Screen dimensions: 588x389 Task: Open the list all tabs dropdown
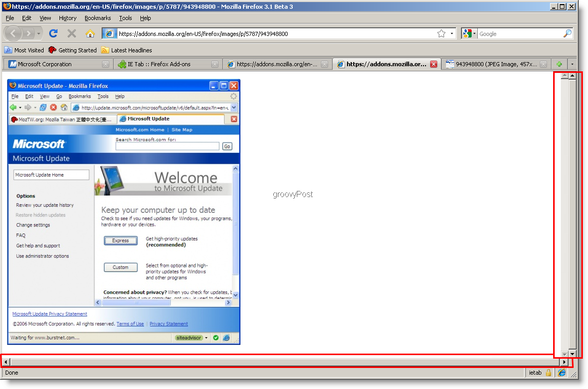pyautogui.click(x=572, y=64)
